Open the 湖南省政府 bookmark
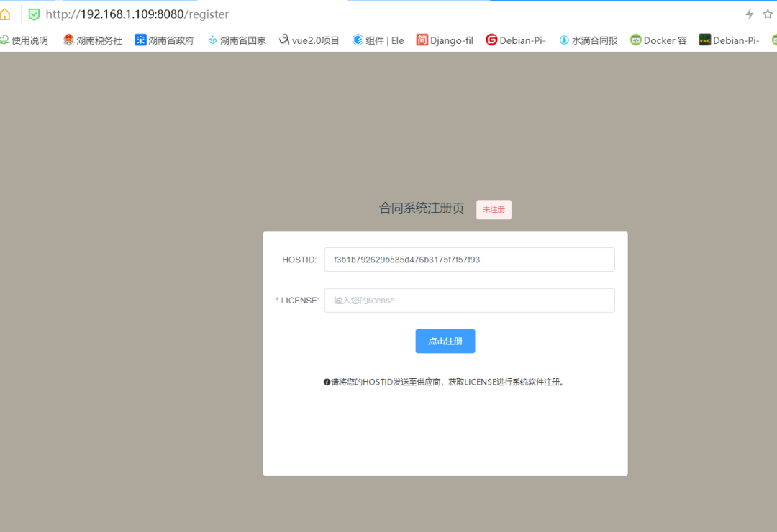The image size is (777, 532). [165, 40]
